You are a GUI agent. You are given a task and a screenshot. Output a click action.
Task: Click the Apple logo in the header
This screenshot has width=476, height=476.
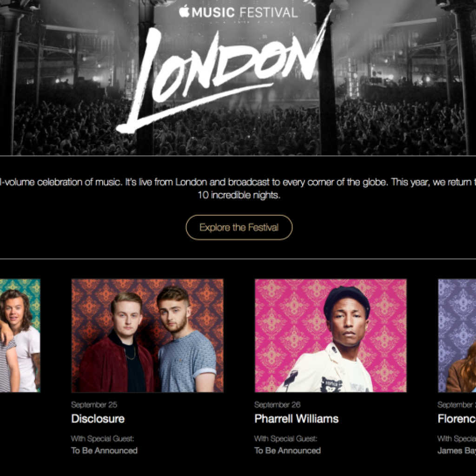[x=185, y=11]
